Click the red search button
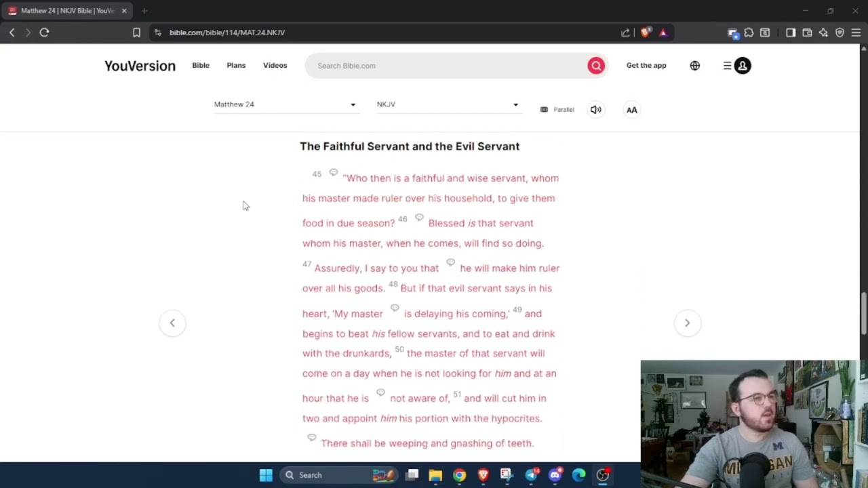868x488 pixels. 596,66
